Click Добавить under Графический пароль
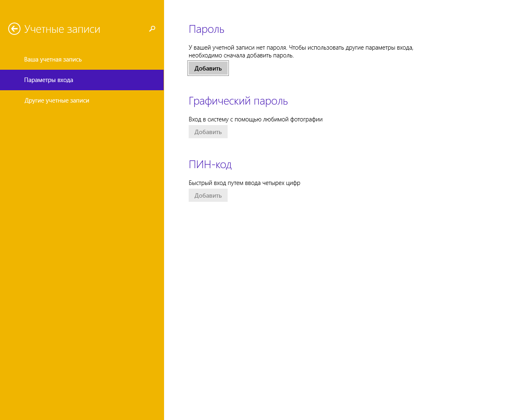 (x=208, y=132)
